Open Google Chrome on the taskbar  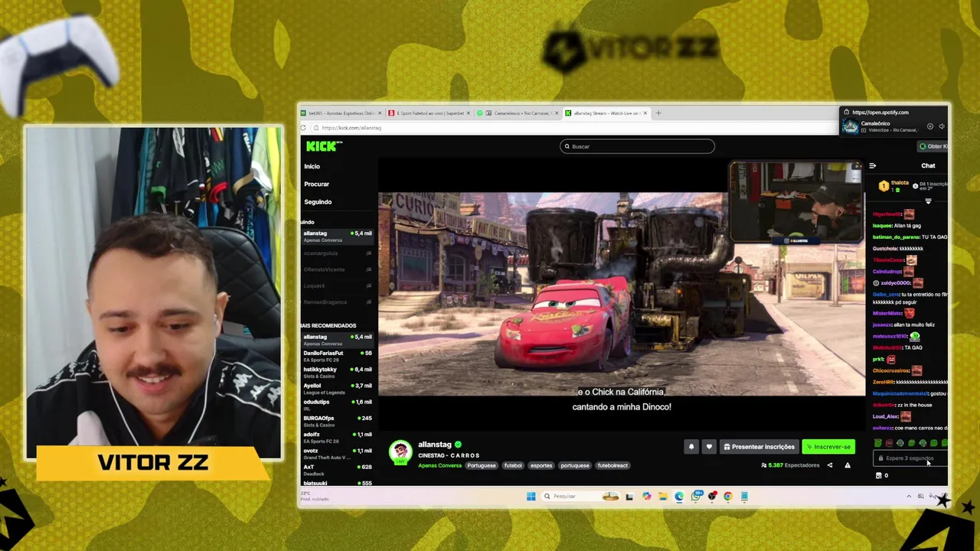[727, 496]
